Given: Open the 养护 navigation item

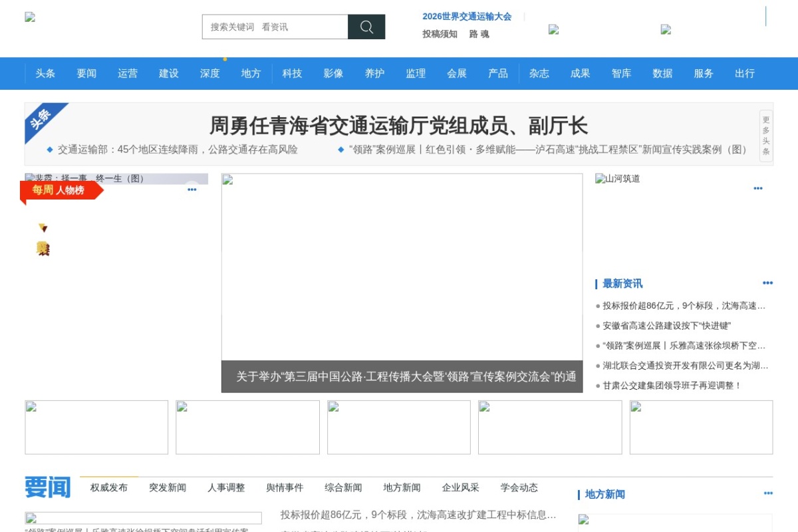Looking at the screenshot, I should (374, 73).
